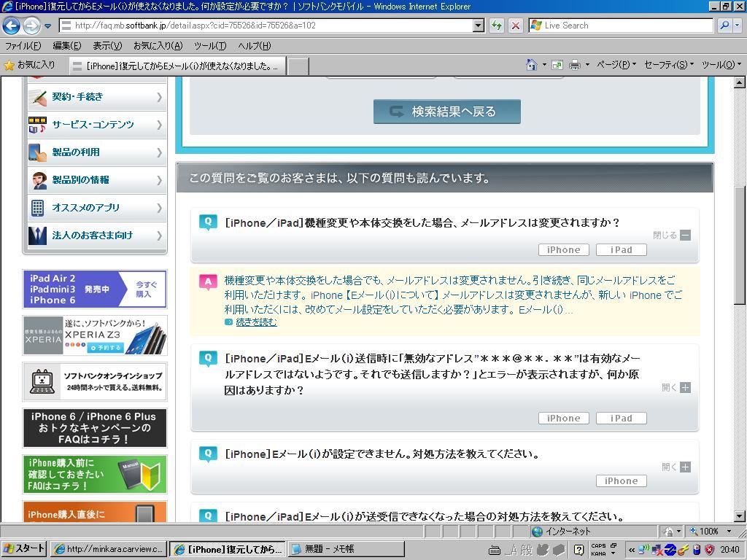Click the keyboard icon in the language bar
The width and height of the screenshot is (747, 560).
pos(495,550)
